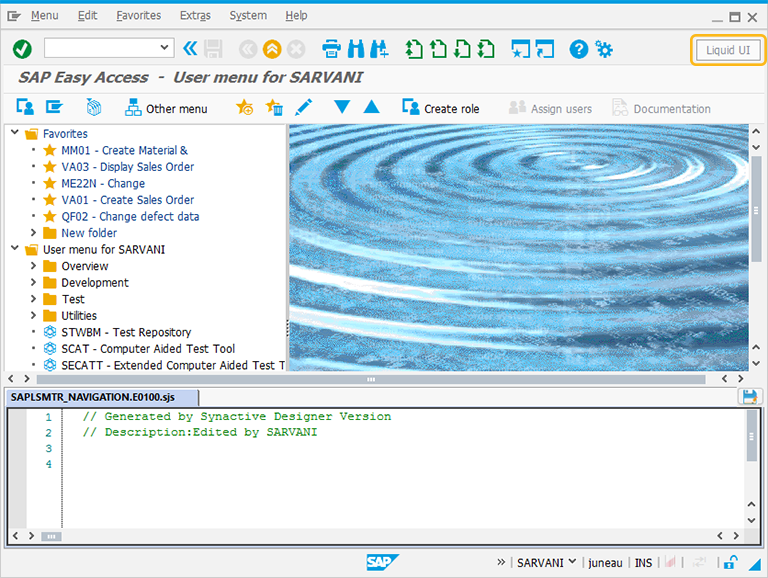768x578 pixels.
Task: Click the SAP Business Workplace icon
Action: 94,107
